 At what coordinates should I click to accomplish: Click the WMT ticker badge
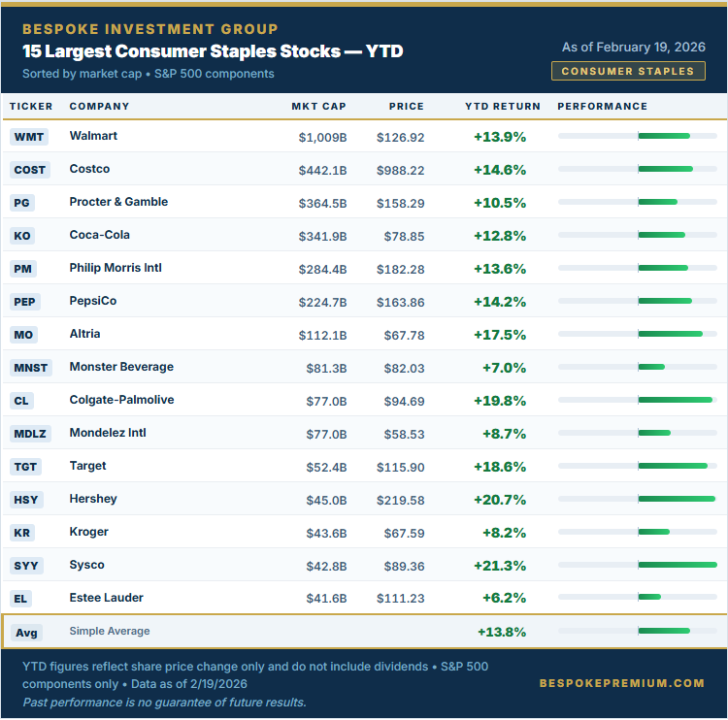28,137
